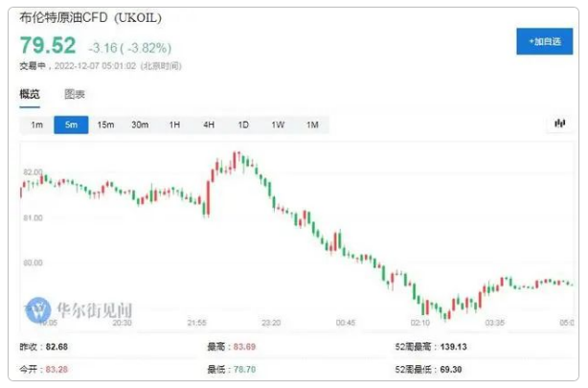Click the 03:35 time axis label
This screenshot has width=588, height=388.
(x=494, y=323)
